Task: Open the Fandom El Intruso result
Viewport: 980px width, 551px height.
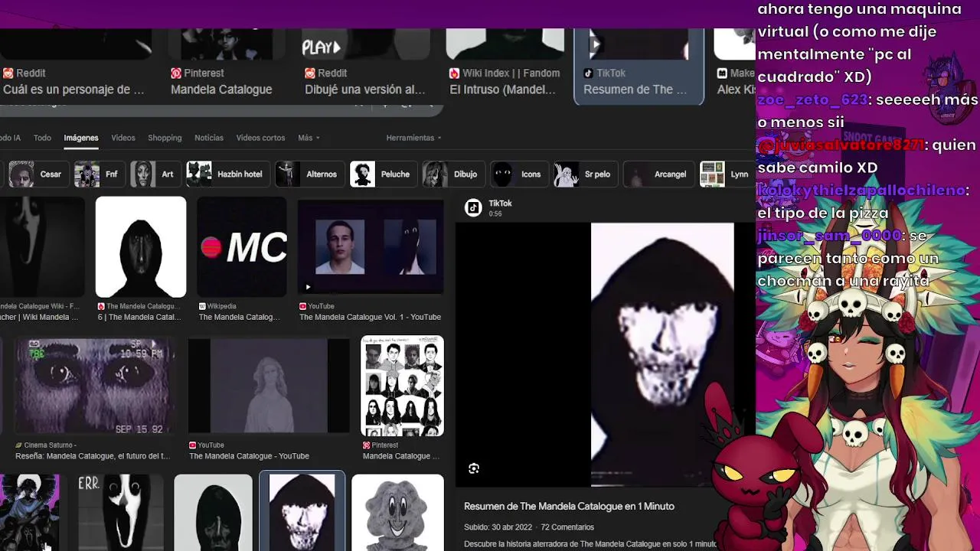Action: [502, 90]
